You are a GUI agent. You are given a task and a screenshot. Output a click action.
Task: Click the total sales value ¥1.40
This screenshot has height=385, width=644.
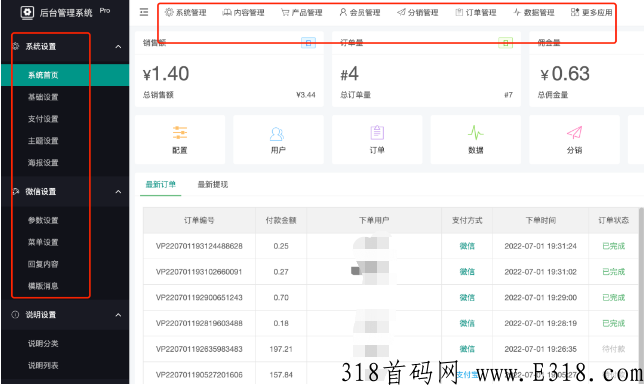pos(166,74)
